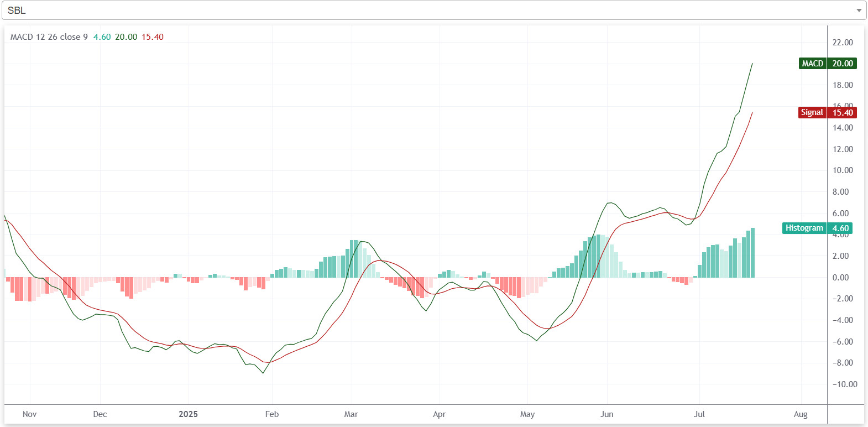The width and height of the screenshot is (868, 427).
Task: Click the MACD line peak at 20.00
Action: 752,64
